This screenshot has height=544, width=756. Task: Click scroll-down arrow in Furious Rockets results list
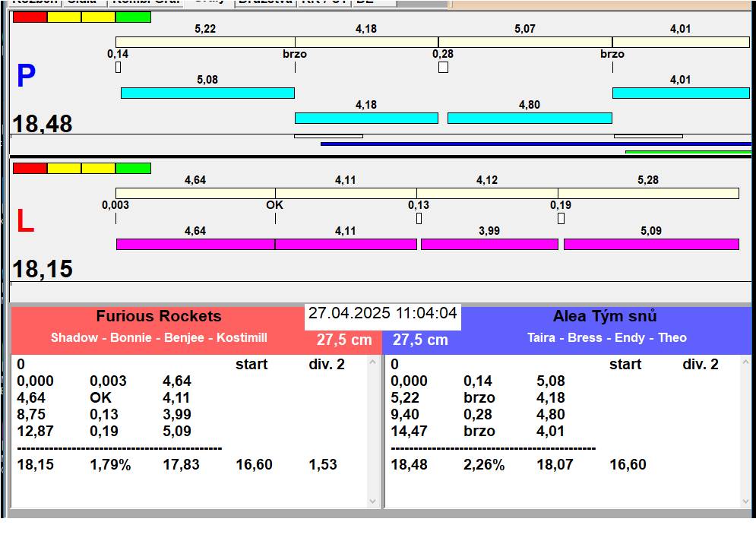click(372, 501)
